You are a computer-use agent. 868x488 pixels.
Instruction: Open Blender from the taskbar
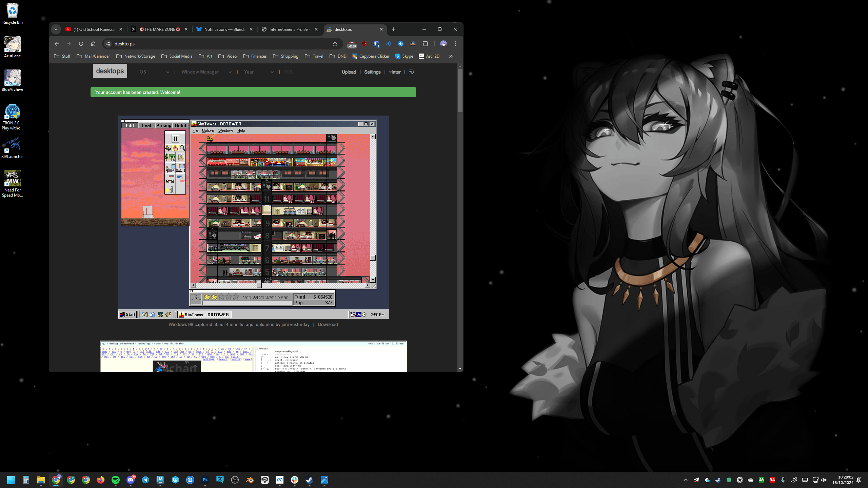[250, 480]
